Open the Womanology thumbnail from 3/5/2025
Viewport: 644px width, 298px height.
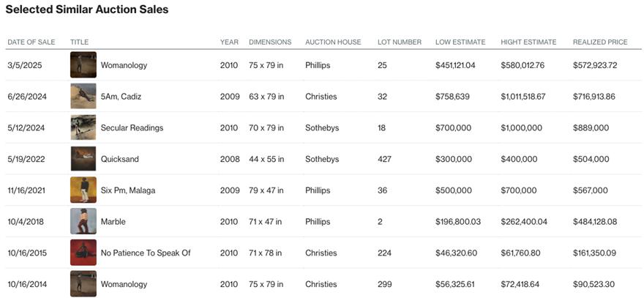point(83,64)
